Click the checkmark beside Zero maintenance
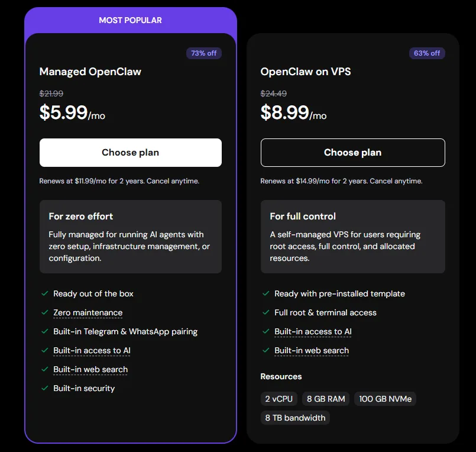The image size is (476, 452). click(44, 312)
